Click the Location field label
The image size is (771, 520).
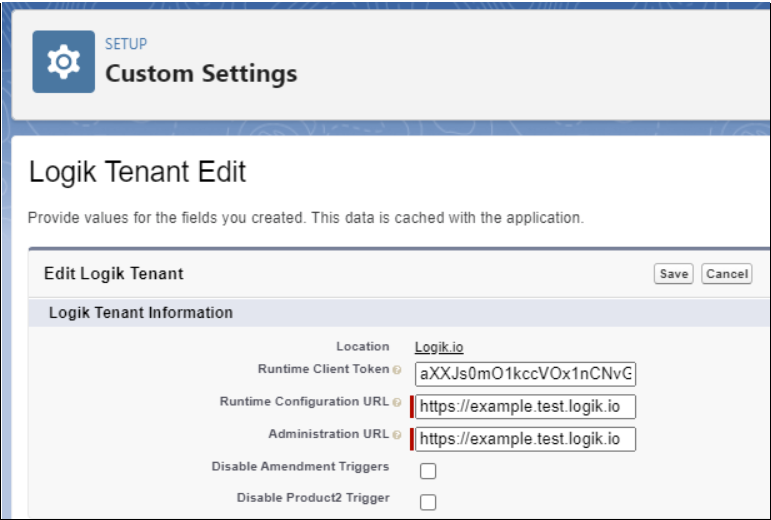click(363, 347)
